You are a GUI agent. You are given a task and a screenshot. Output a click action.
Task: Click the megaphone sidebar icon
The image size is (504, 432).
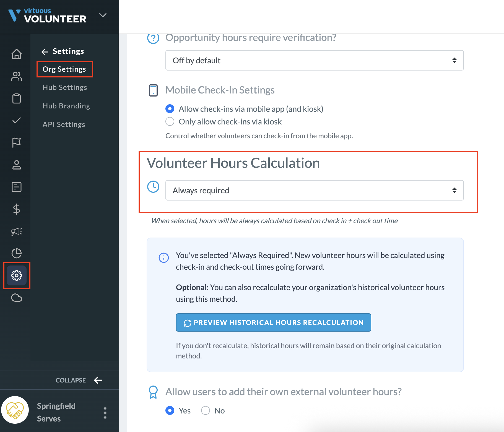point(17,231)
